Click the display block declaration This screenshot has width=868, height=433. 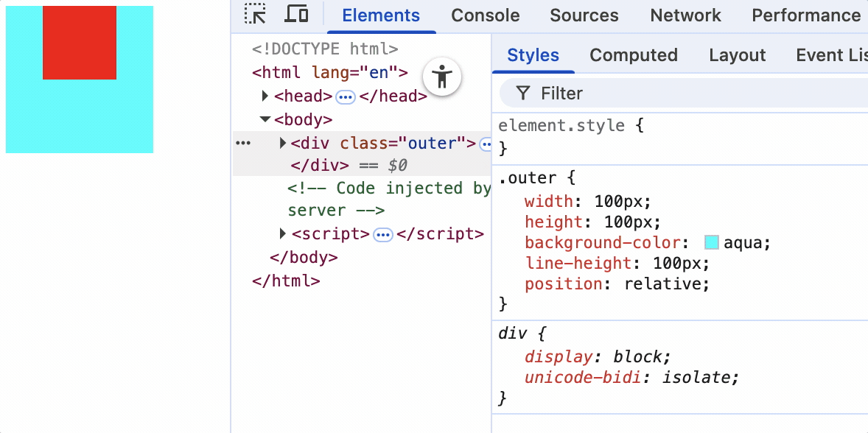point(598,356)
